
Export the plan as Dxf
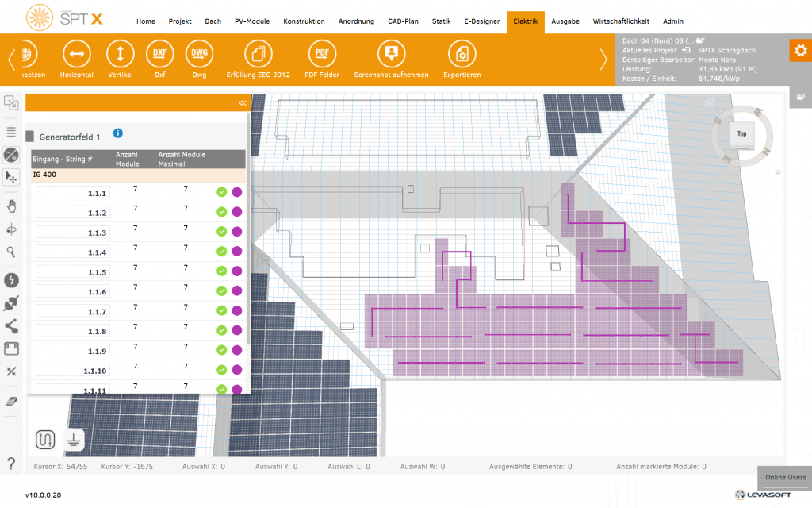pos(159,54)
